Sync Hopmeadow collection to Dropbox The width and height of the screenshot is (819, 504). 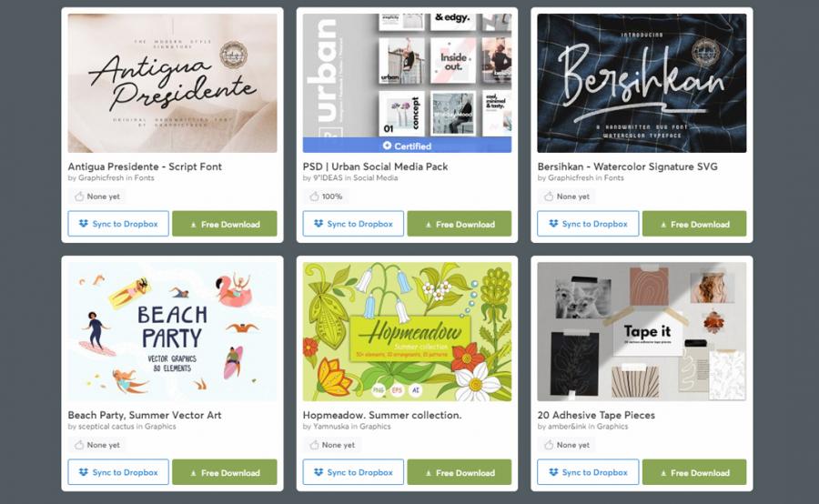(x=353, y=472)
